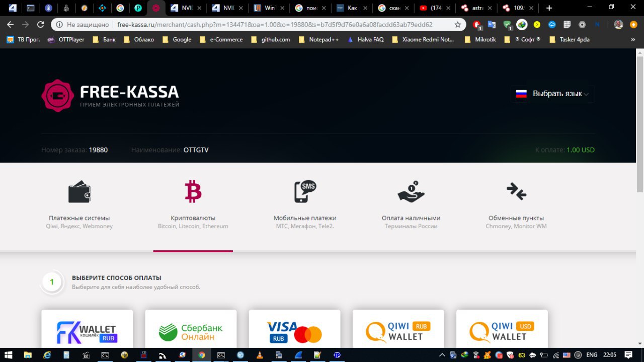644x362 pixels.
Task: Open the 'Выбрать язык' language dropdown
Action: point(552,94)
